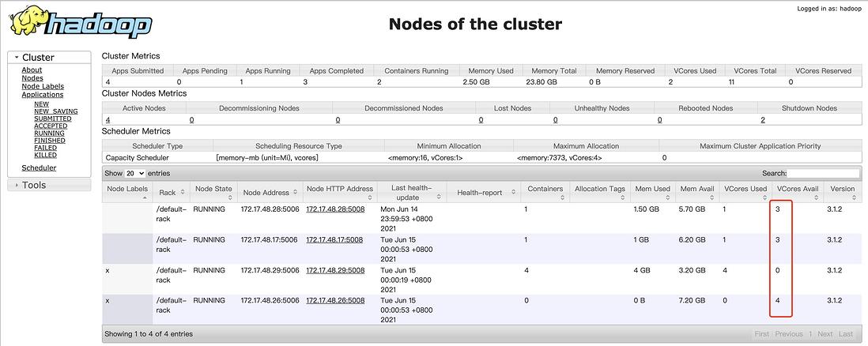Click Mem Avail value 5.70 GB

[x=692, y=210]
